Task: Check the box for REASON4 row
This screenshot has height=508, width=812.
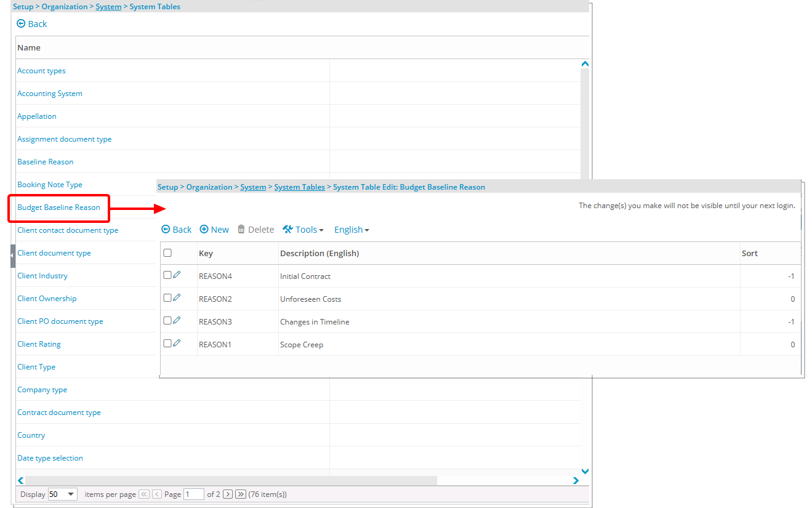Action: click(167, 275)
